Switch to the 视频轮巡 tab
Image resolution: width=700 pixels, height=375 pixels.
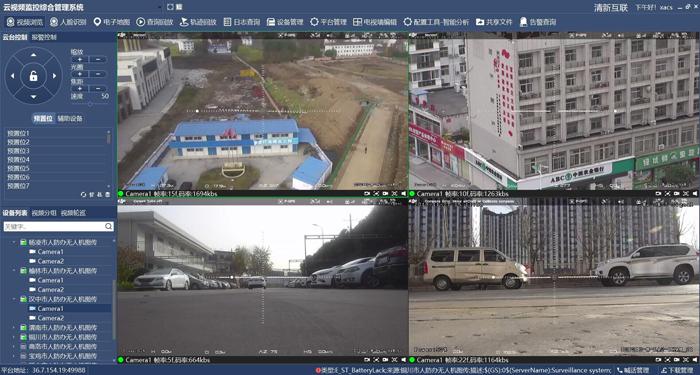(73, 213)
